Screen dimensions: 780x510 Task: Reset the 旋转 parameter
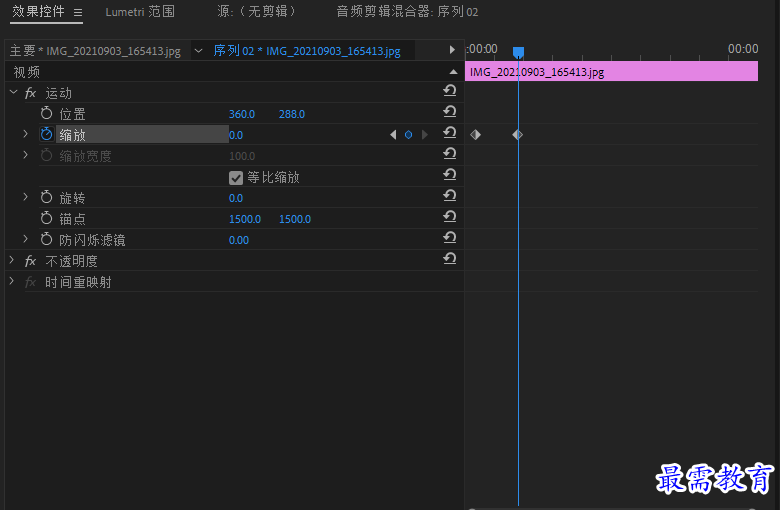(450, 196)
